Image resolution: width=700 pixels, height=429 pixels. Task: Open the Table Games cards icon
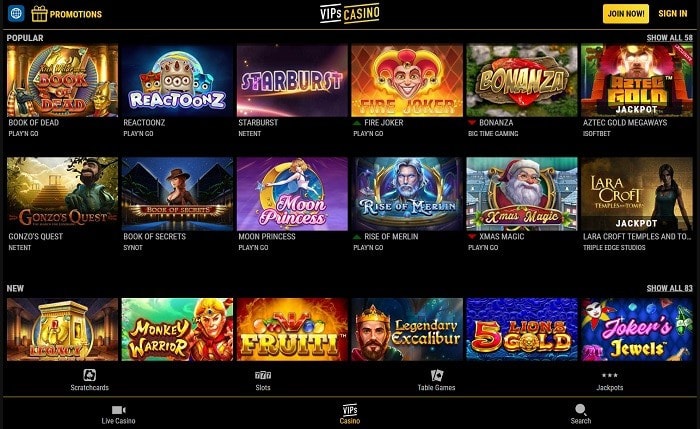[436, 375]
